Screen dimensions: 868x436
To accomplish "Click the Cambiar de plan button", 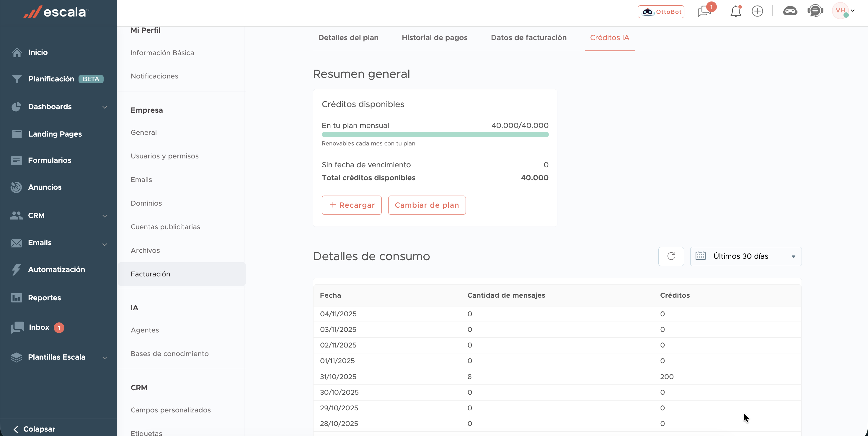I will click(427, 205).
